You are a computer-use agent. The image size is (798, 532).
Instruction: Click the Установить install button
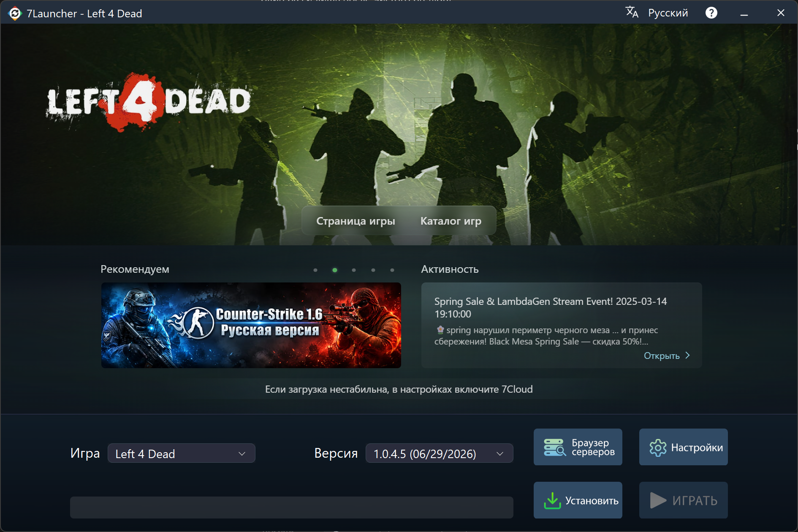tap(578, 500)
